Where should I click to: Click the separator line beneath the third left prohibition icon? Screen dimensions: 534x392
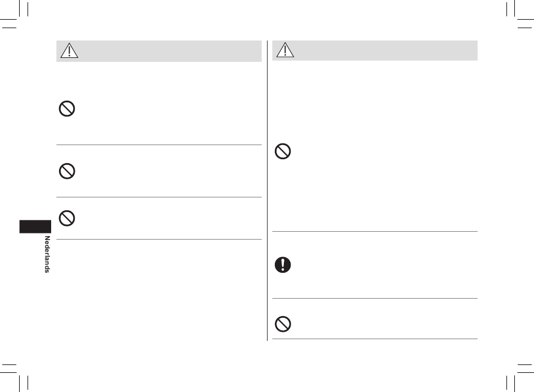pos(159,239)
